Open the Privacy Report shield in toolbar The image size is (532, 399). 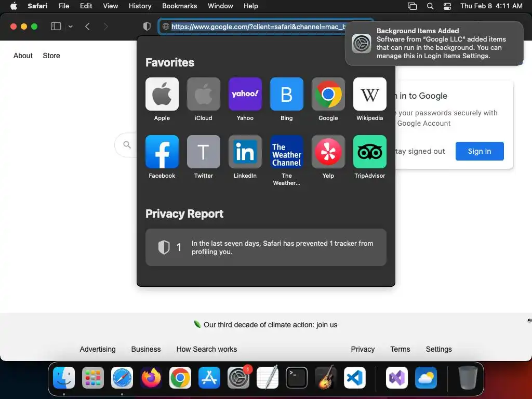147,26
